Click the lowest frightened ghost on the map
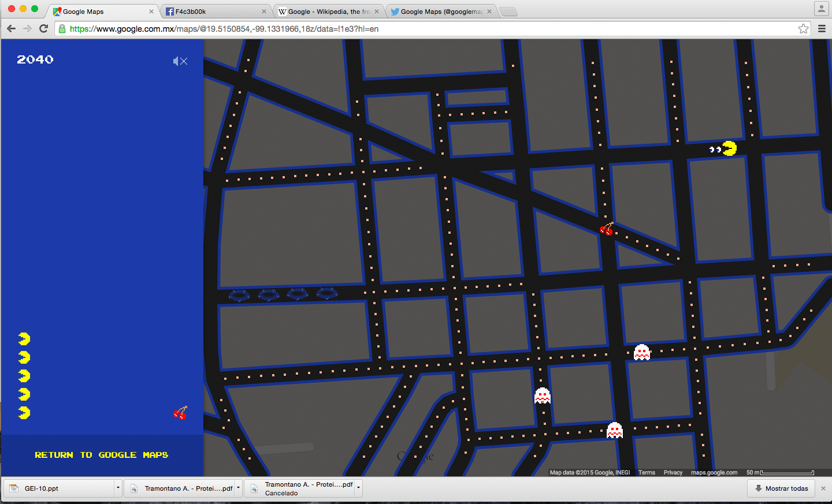Image resolution: width=832 pixels, height=504 pixels. coord(615,430)
